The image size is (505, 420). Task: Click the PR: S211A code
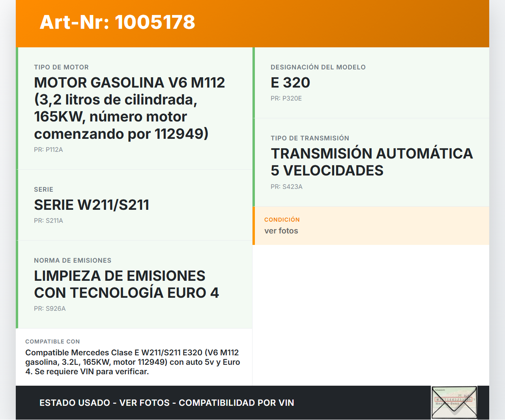48,221
